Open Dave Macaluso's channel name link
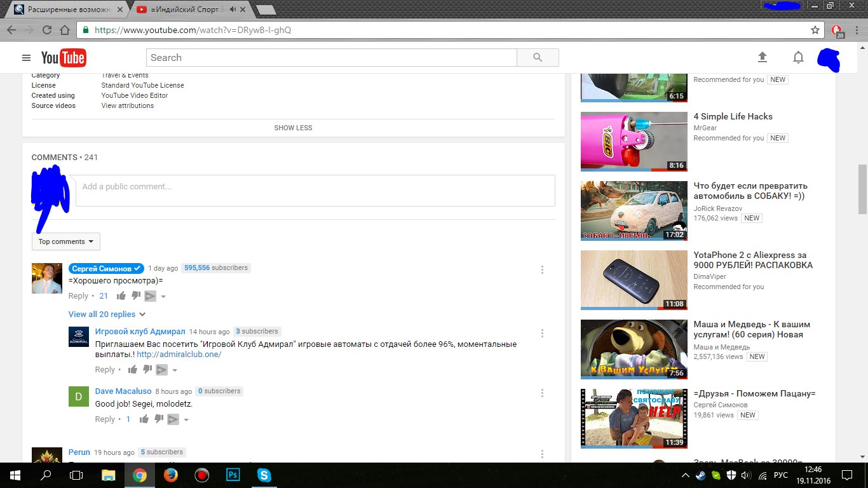Image resolution: width=868 pixels, height=488 pixels. [123, 391]
